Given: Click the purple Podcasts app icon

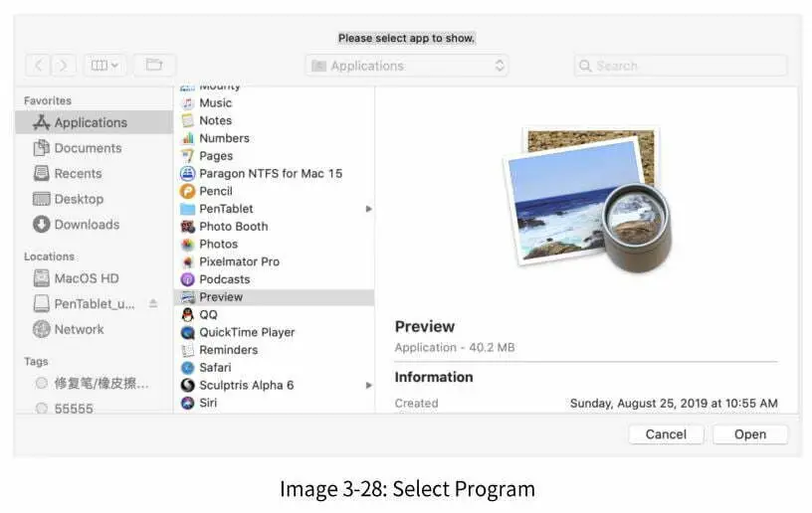Looking at the screenshot, I should pyautogui.click(x=187, y=279).
